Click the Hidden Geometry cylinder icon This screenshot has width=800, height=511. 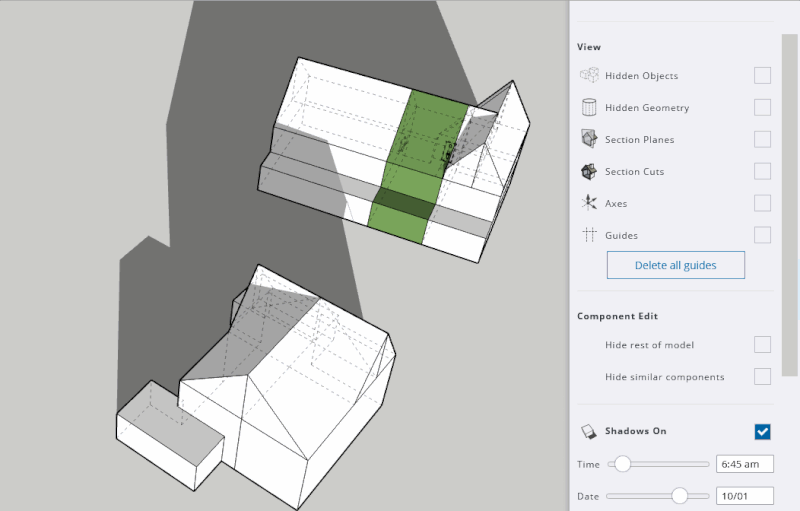[x=589, y=108]
